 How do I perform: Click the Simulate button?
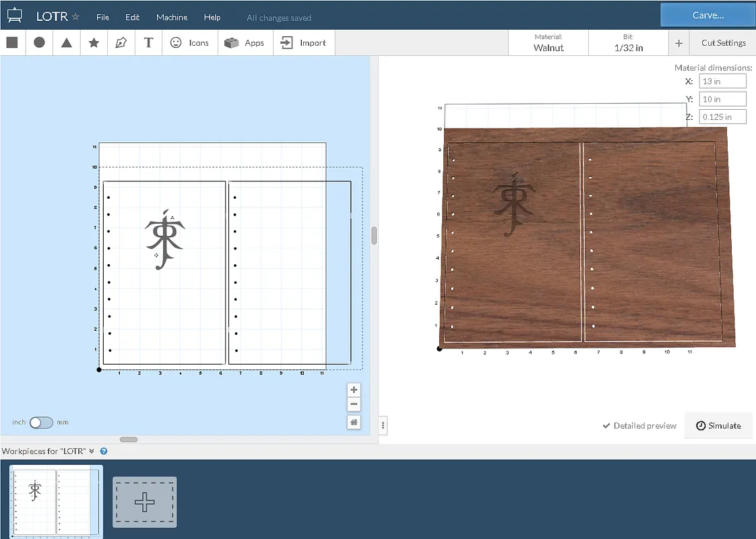point(718,426)
